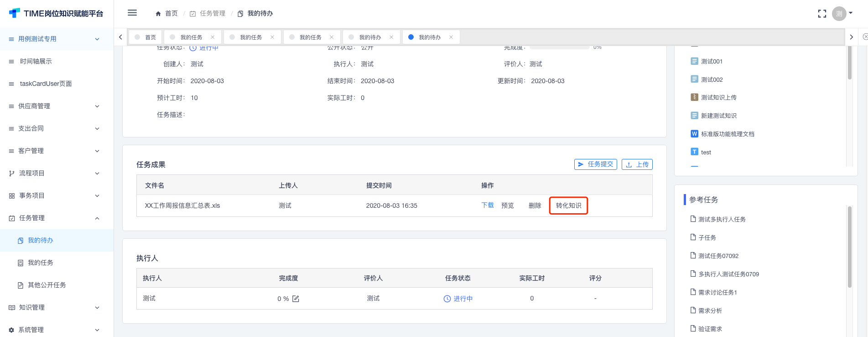Open the user avatar menu
Screen dimensions: 868x337
pos(839,14)
